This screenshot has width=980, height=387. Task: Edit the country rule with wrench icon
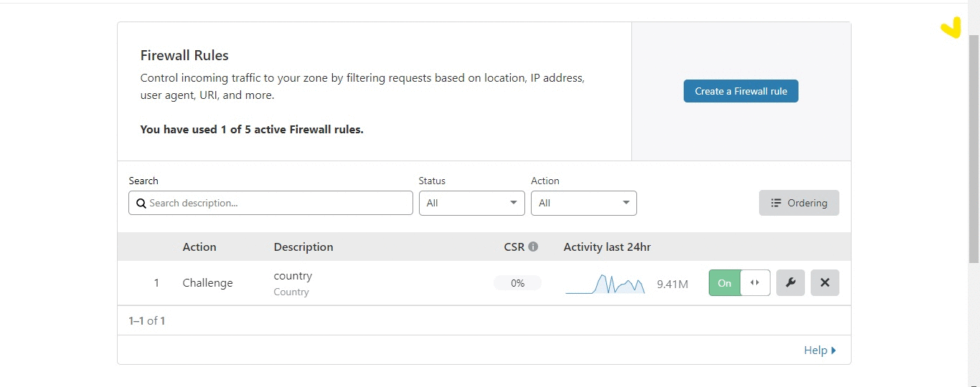point(791,283)
